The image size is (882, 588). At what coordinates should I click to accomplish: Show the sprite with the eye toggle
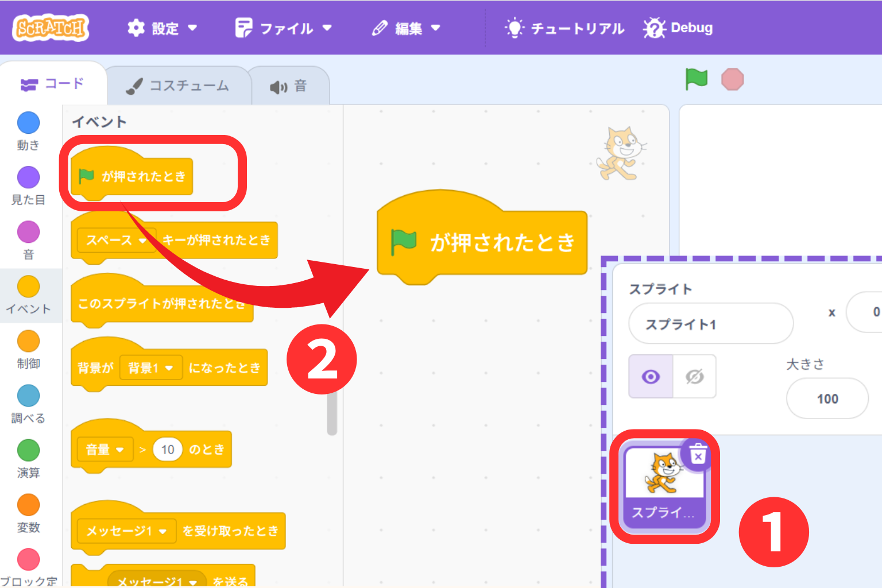pyautogui.click(x=650, y=376)
